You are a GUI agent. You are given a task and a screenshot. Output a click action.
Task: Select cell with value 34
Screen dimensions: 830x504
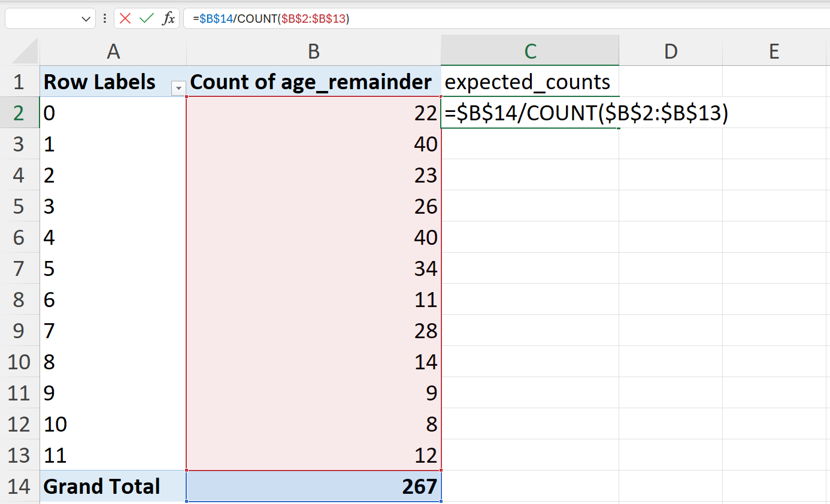click(x=314, y=268)
